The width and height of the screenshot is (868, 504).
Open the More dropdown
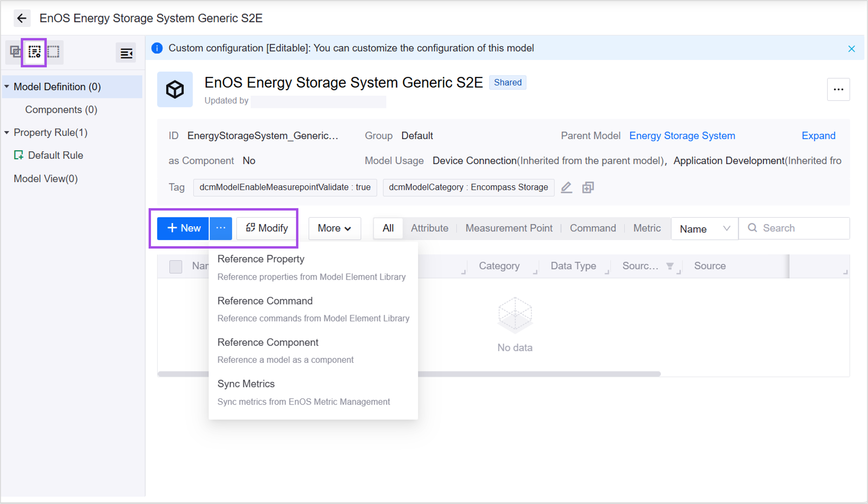334,228
